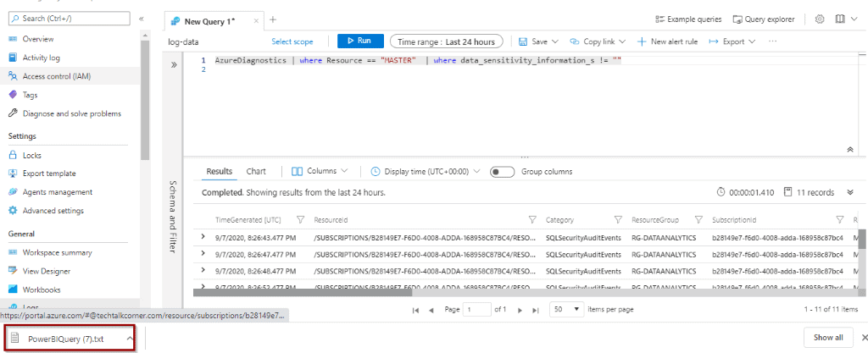Screen dimensions: 868x353
Task: Collapse the sidebar with double chevron
Action: pos(142,19)
